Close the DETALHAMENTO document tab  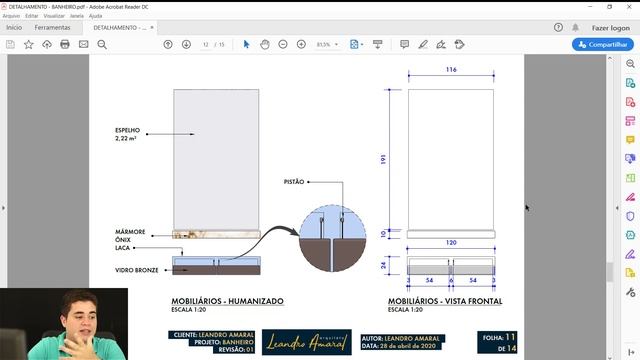(152, 27)
